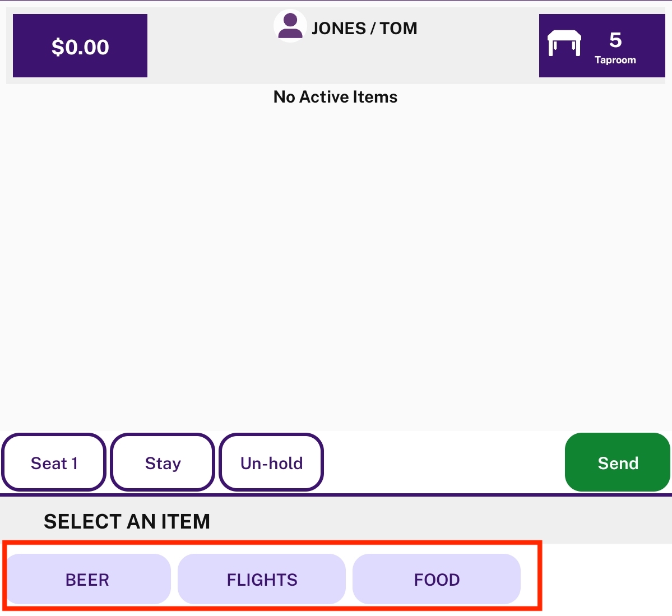Click the table number 5

click(615, 40)
